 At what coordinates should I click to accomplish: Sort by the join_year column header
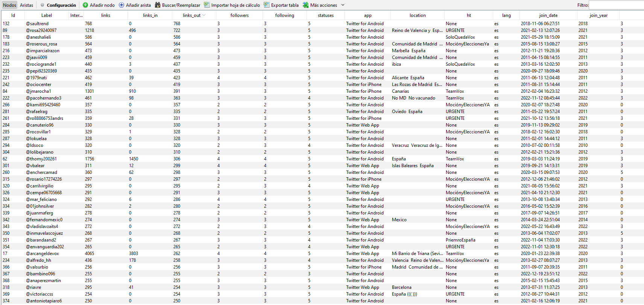click(598, 15)
